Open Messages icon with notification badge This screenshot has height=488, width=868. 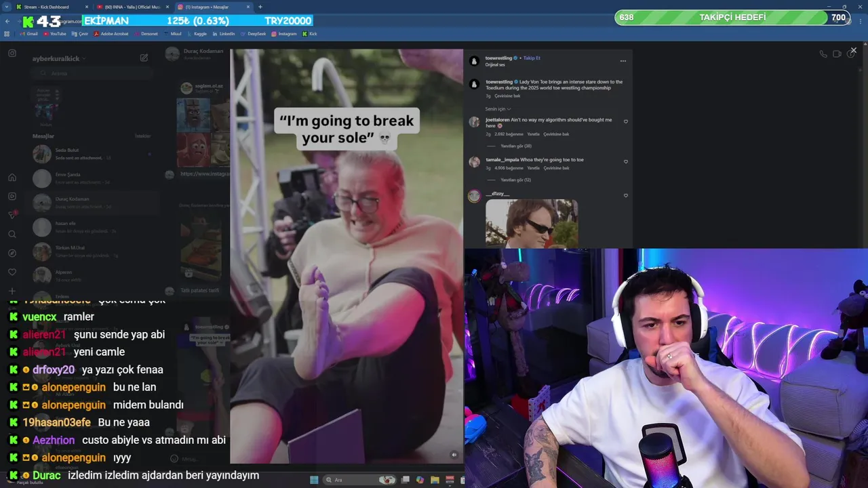pyautogui.click(x=12, y=215)
